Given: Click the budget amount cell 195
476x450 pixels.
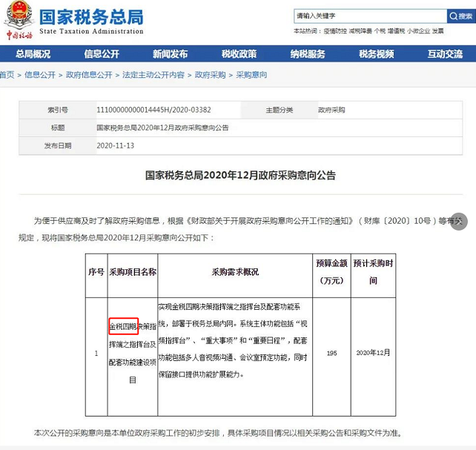Looking at the screenshot, I should [x=332, y=353].
